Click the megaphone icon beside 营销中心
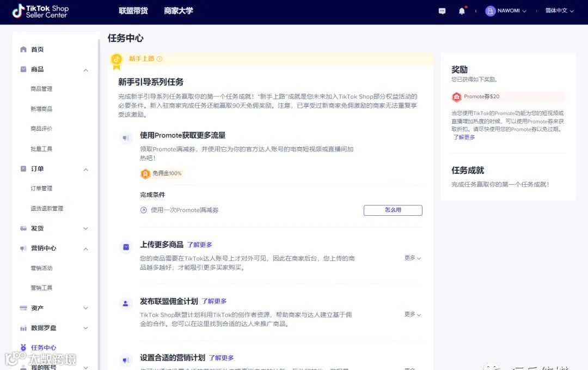This screenshot has height=370, width=588. (x=23, y=248)
